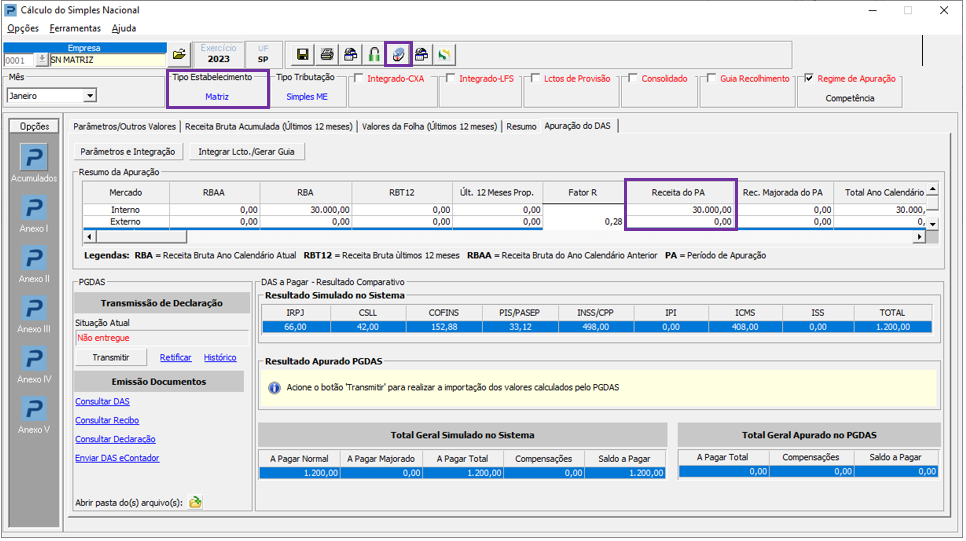Click the table's vertical scroll down arrow
The width and height of the screenshot is (966, 541).
[933, 224]
